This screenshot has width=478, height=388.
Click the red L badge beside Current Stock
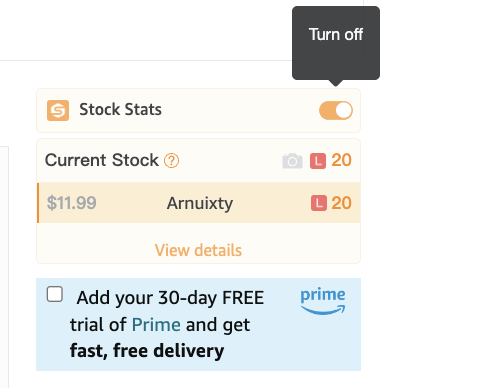tap(318, 161)
